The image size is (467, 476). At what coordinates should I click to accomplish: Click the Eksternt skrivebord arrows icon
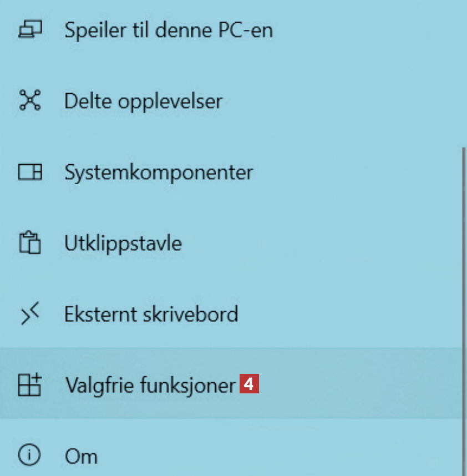coord(30,315)
